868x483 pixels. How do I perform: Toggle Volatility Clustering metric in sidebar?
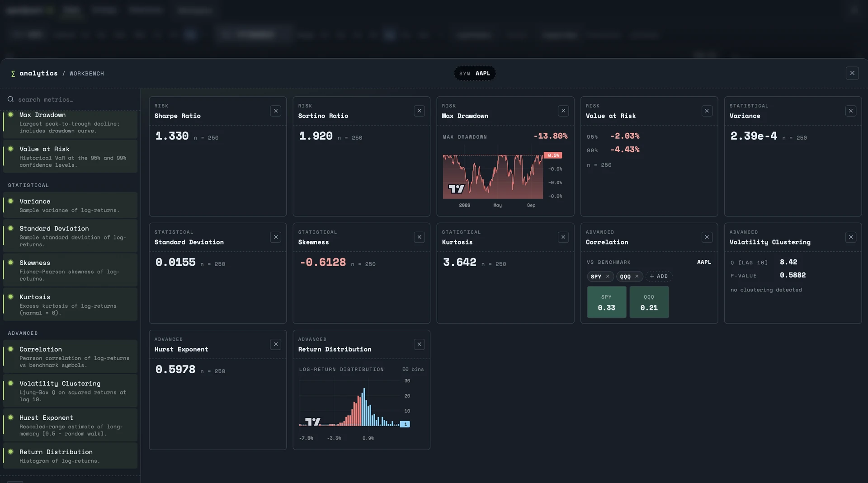pos(70,391)
